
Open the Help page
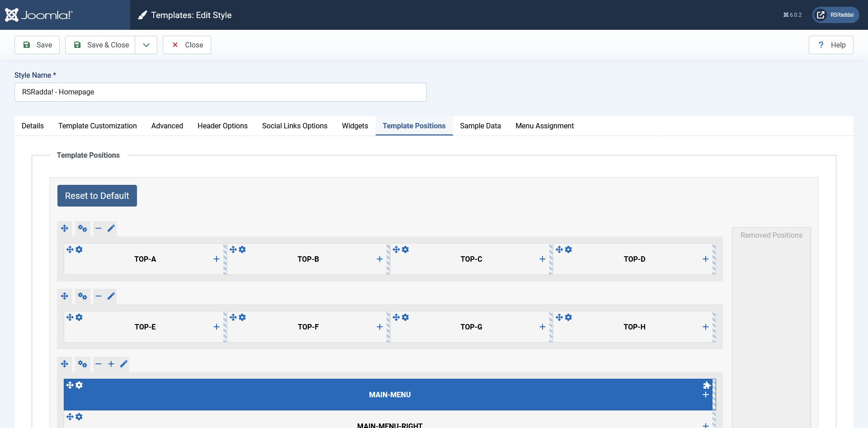(x=831, y=45)
